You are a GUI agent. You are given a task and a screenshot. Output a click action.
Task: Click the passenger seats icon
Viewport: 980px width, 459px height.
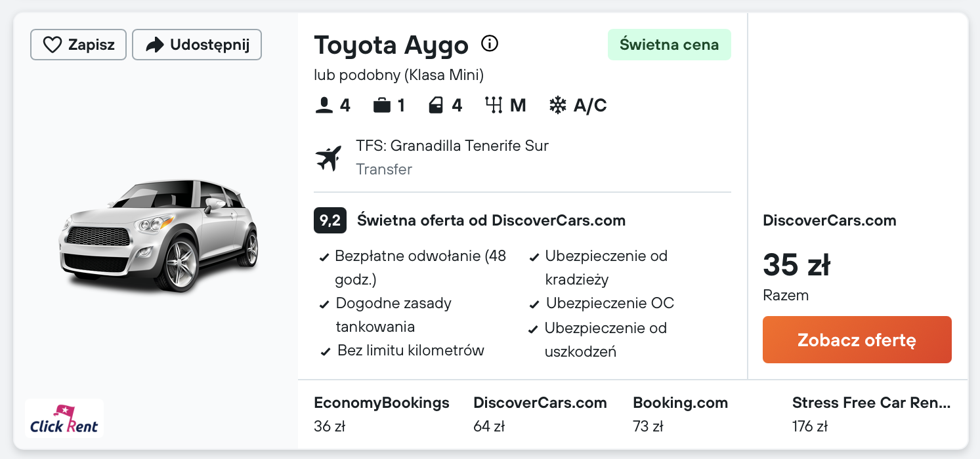point(324,106)
